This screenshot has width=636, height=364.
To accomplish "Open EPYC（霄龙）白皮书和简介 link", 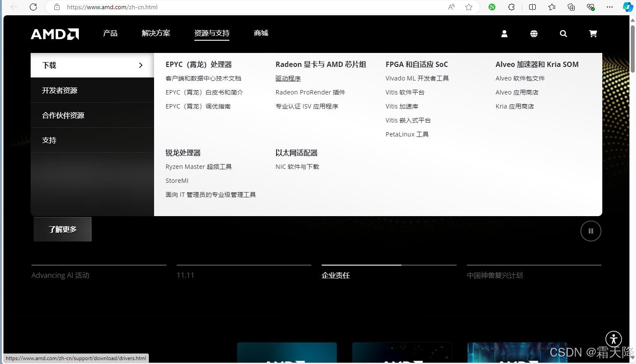I will pyautogui.click(x=204, y=92).
